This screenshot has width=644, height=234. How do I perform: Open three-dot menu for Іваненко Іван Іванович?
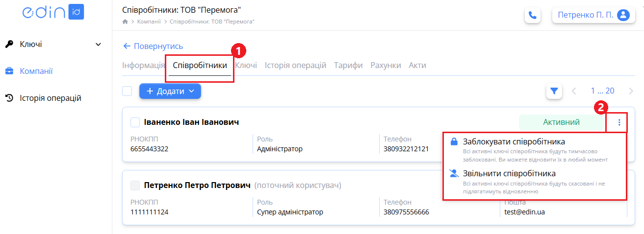(619, 122)
